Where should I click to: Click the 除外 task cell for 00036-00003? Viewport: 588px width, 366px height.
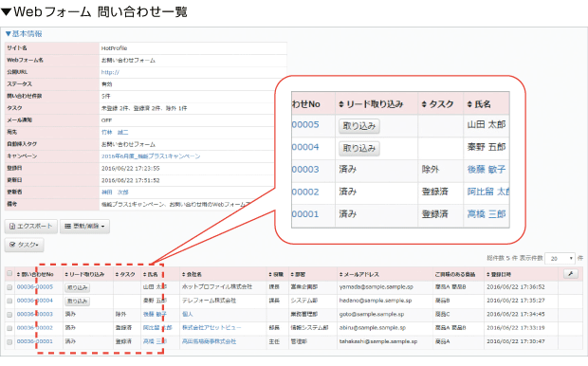[120, 314]
